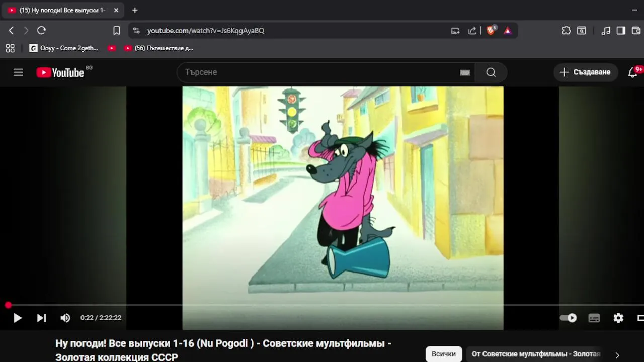
Task: Open the (56) Пътешествие д... bookmark
Action: coord(158,48)
